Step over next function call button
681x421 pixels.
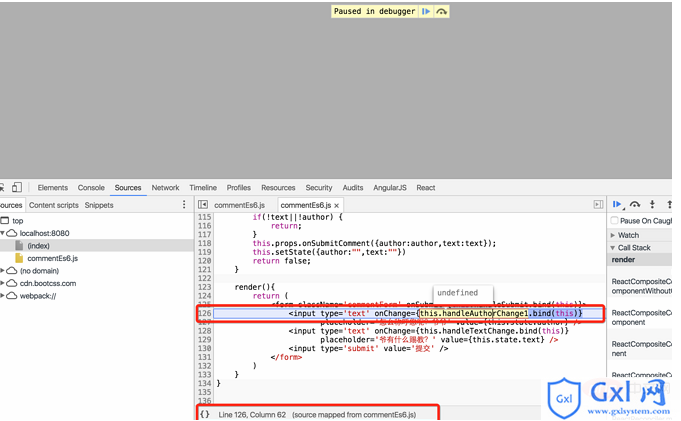635,205
